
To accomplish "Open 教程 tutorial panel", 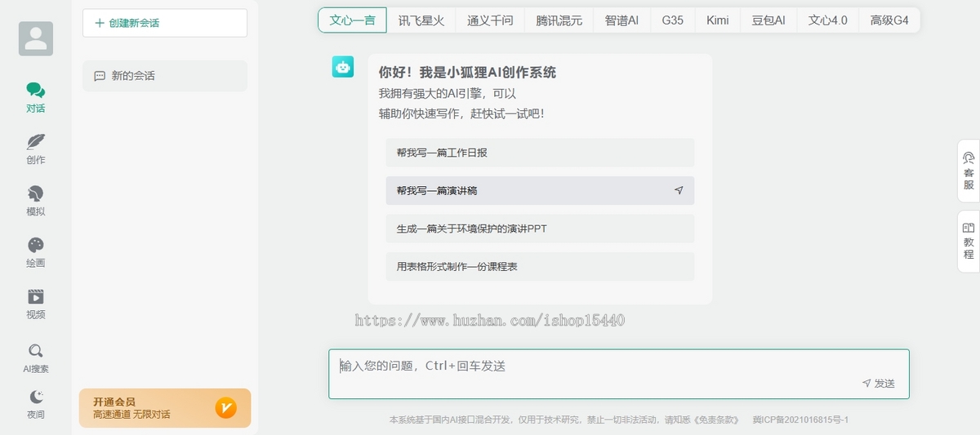I will [969, 241].
